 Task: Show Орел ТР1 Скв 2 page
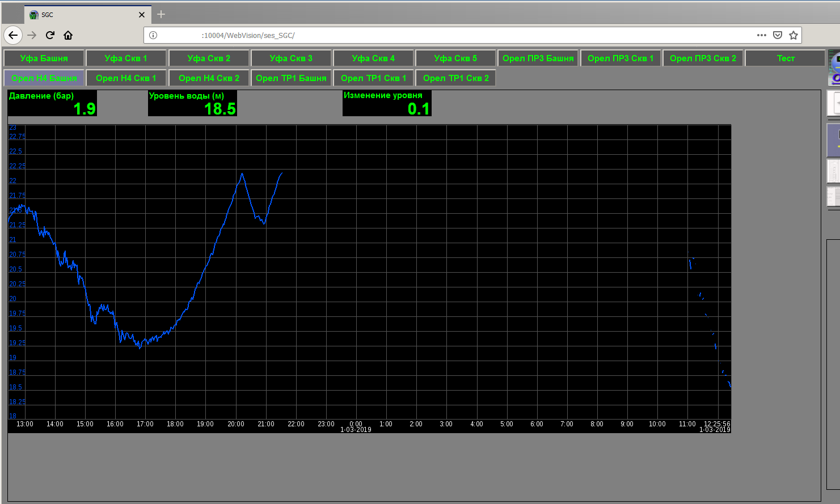455,78
